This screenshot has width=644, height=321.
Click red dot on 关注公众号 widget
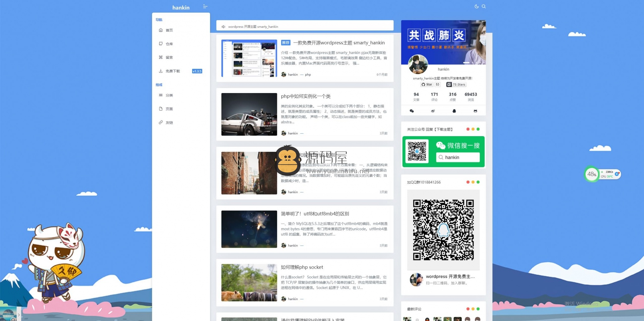(468, 129)
